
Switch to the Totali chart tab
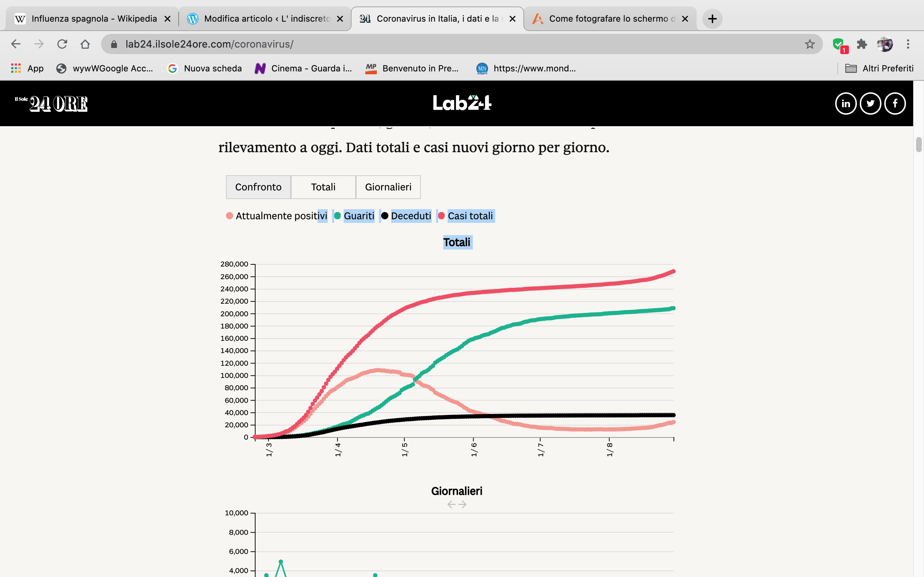coord(323,187)
